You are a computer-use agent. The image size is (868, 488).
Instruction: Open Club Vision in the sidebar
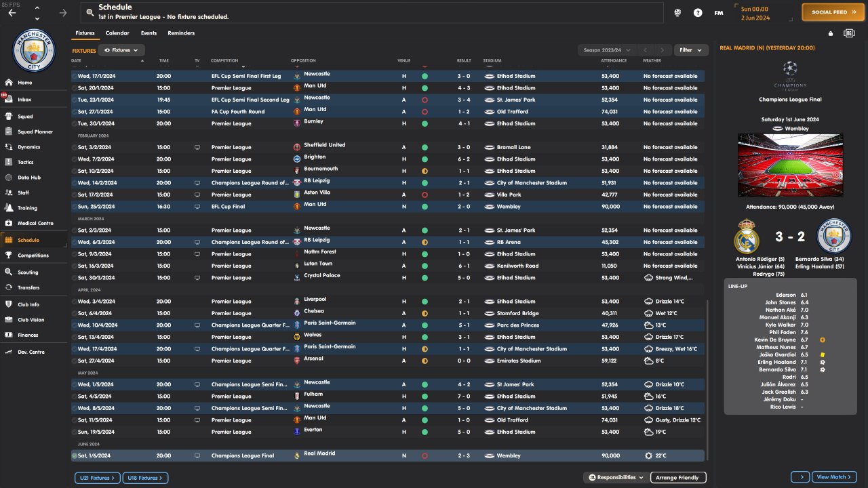31,320
